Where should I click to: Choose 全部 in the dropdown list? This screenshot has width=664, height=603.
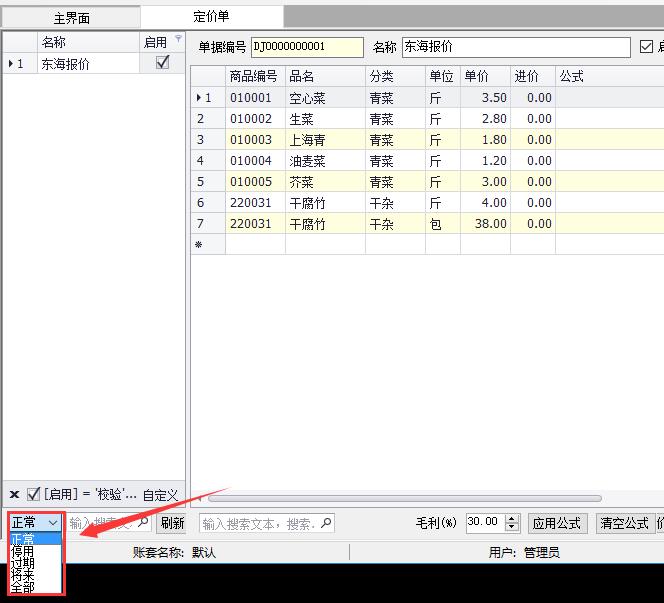tap(36, 586)
